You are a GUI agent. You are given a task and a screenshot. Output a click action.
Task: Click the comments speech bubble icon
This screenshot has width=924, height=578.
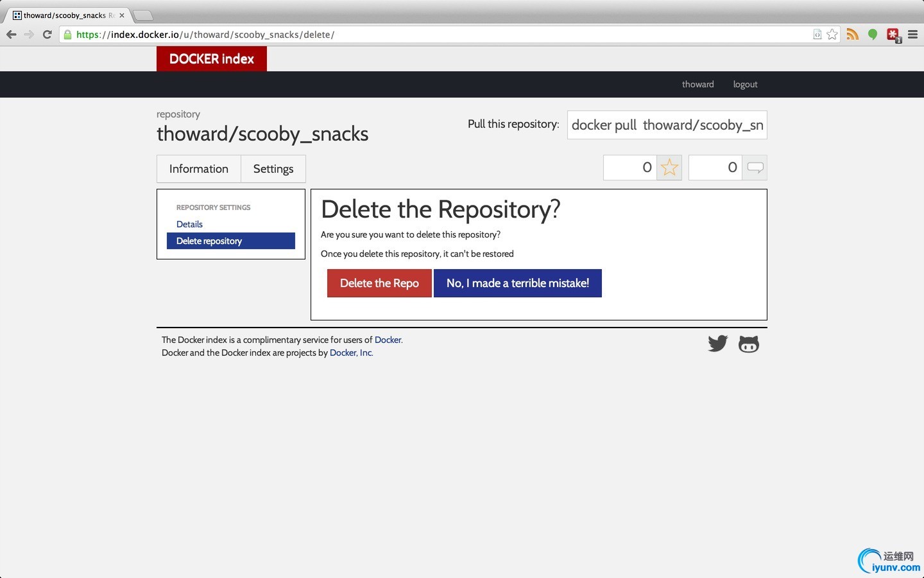point(755,168)
